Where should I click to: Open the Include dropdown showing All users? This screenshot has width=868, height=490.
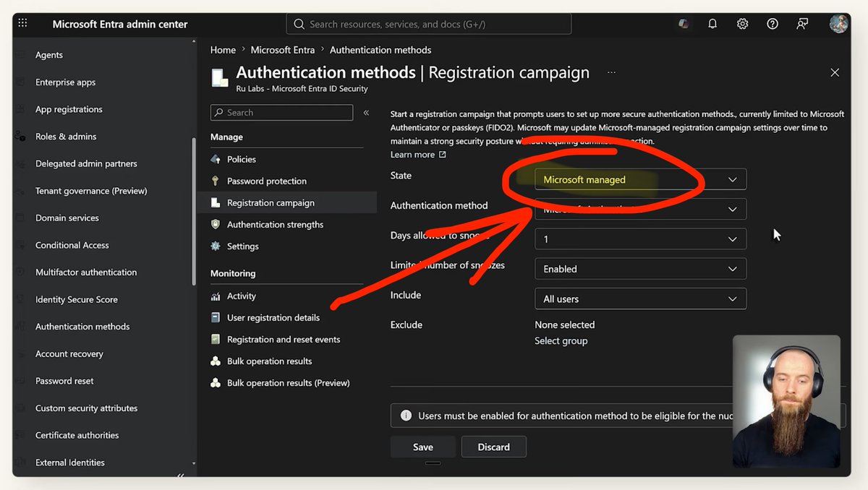pyautogui.click(x=640, y=298)
